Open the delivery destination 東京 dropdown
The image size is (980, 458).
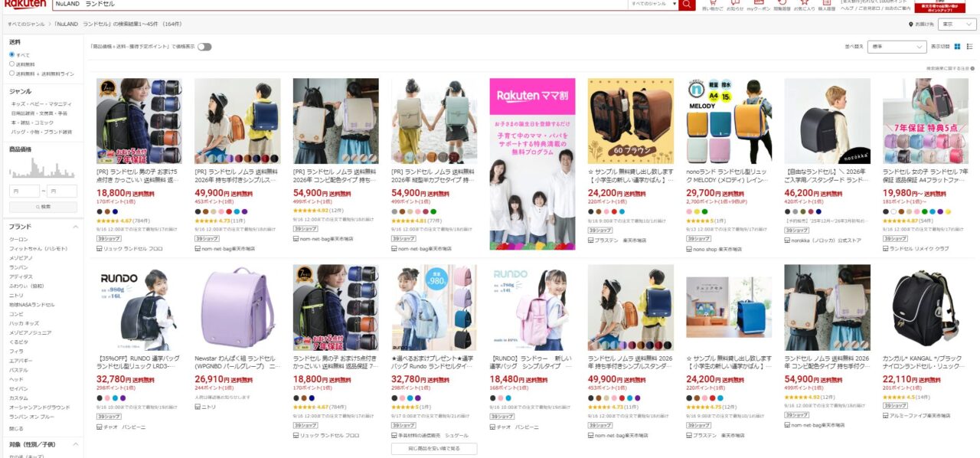coord(956,24)
